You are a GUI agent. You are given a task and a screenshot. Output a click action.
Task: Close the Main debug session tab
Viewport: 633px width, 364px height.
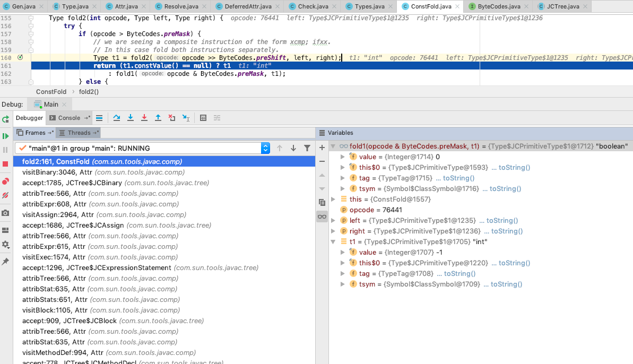pyautogui.click(x=64, y=104)
